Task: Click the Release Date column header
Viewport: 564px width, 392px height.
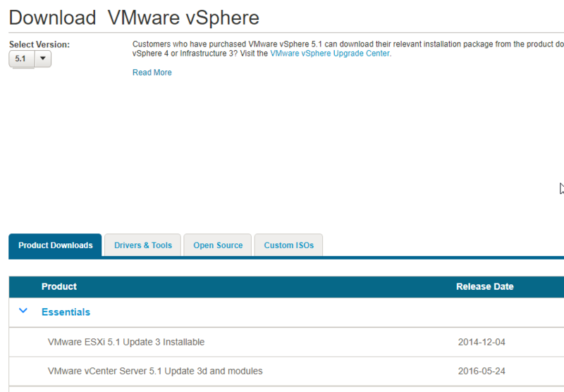Action: tap(484, 286)
